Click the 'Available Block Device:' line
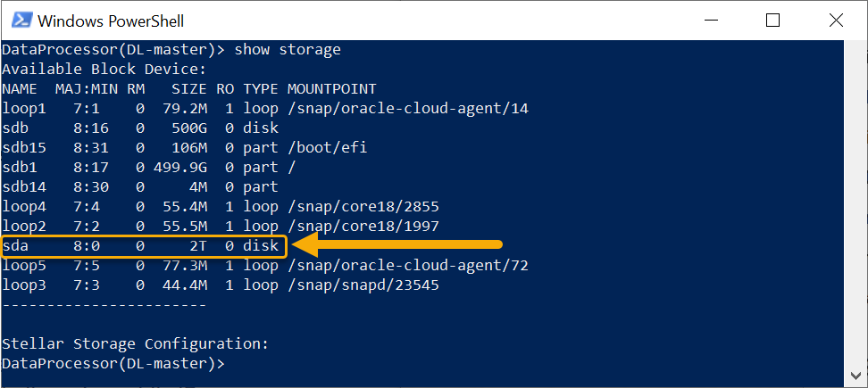This screenshot has height=388, width=868. click(x=104, y=70)
